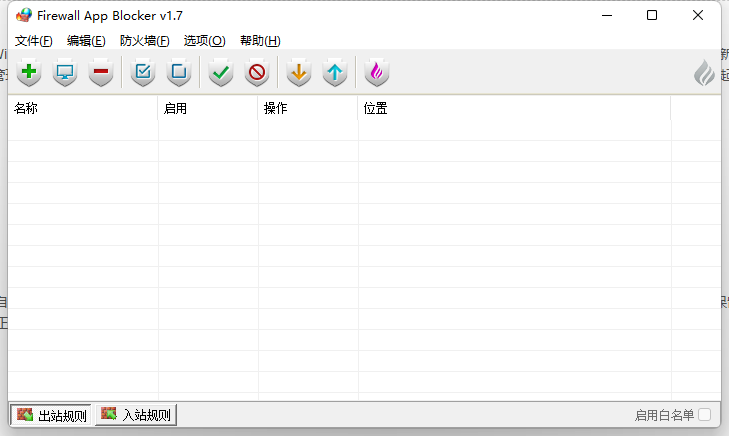Close the Firewall App Blocker window
Screen dimensions: 729x436
(x=697, y=15)
